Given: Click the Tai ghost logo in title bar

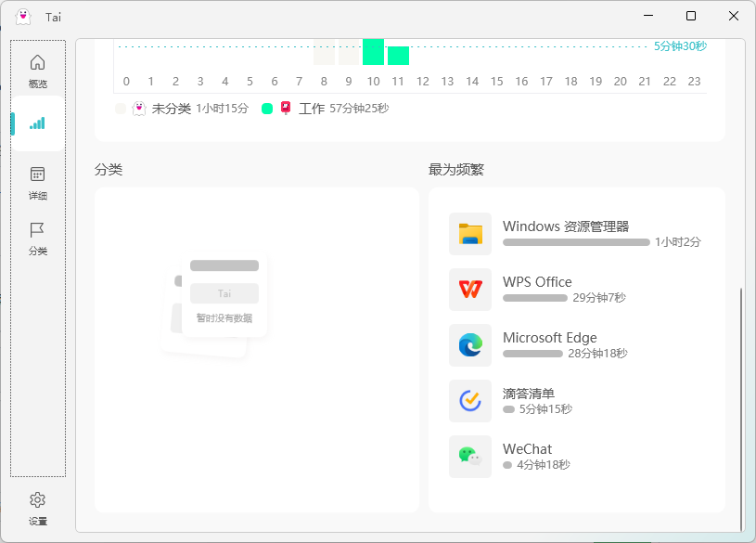Looking at the screenshot, I should click(x=23, y=17).
